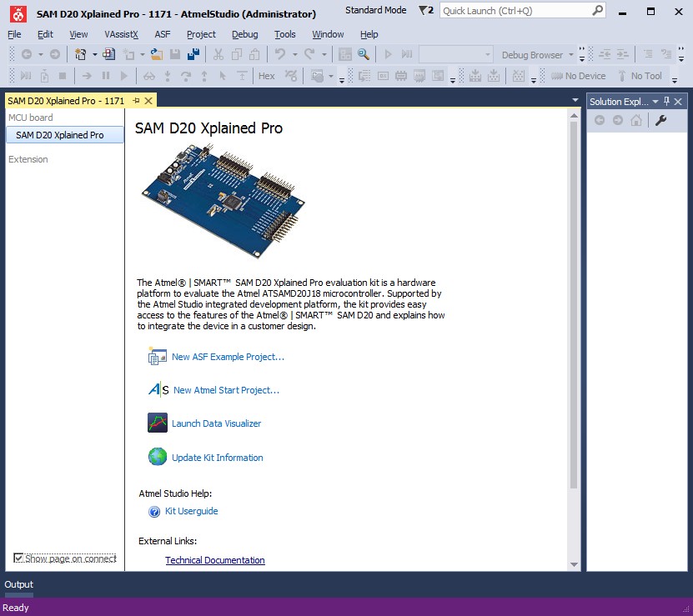
Task: Close the Solution Explorer panel
Action: pyautogui.click(x=678, y=102)
